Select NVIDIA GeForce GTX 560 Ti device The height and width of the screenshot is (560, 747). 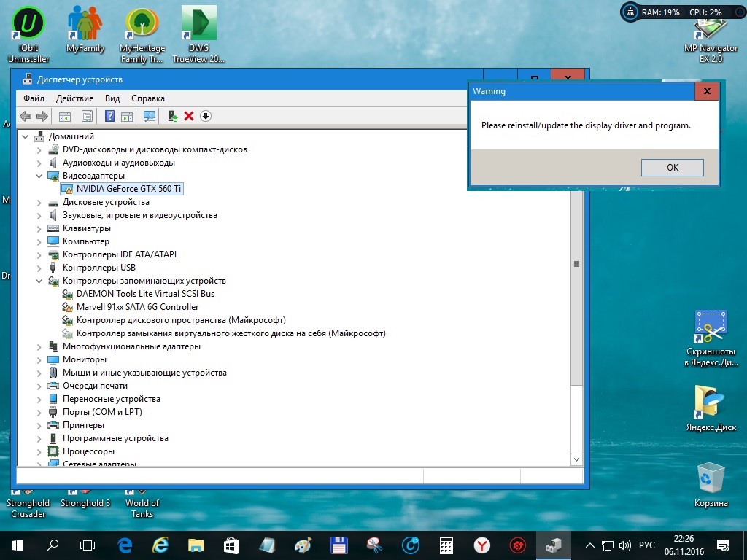pyautogui.click(x=128, y=189)
